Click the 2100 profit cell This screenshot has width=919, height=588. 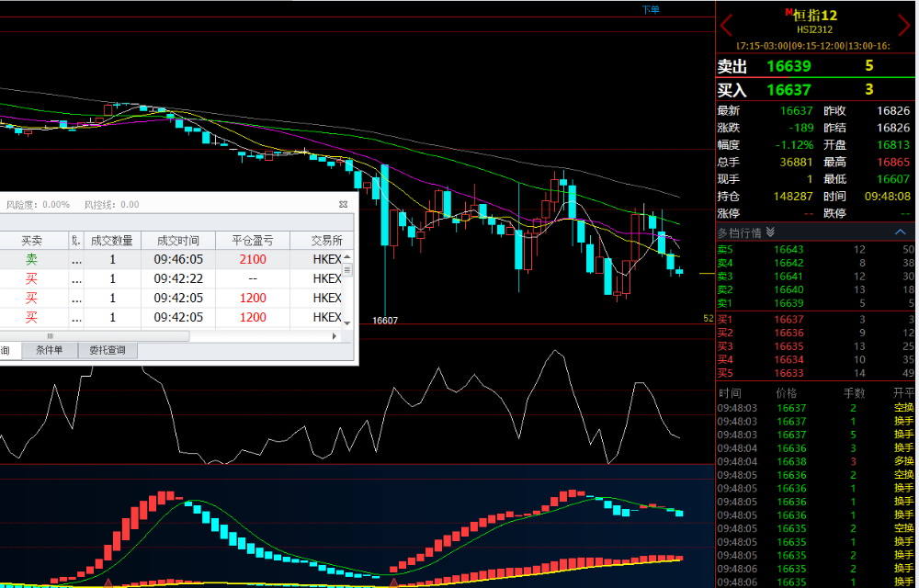tap(253, 259)
